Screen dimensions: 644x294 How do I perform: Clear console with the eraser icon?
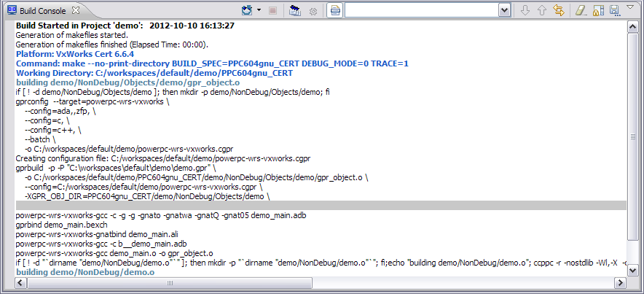[581, 11]
